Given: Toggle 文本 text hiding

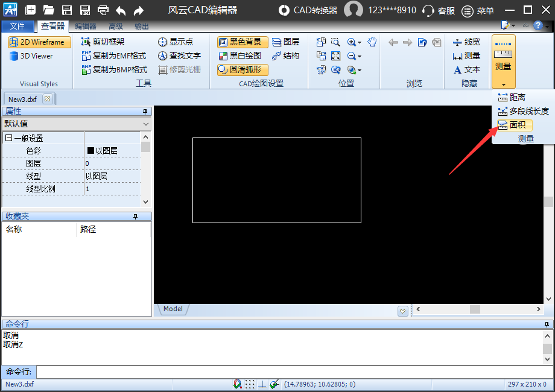Looking at the screenshot, I should (466, 70).
